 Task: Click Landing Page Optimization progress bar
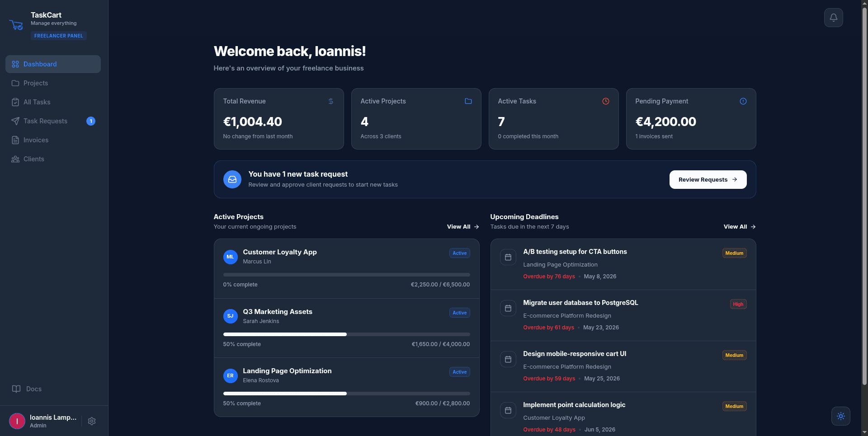[x=347, y=394]
